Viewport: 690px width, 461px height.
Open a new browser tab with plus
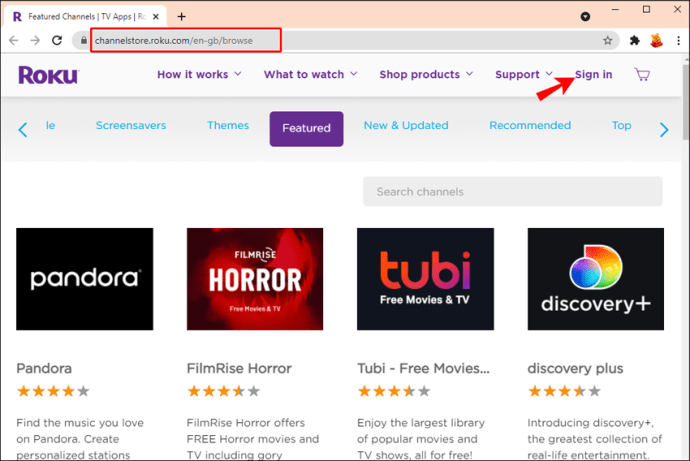tap(181, 17)
